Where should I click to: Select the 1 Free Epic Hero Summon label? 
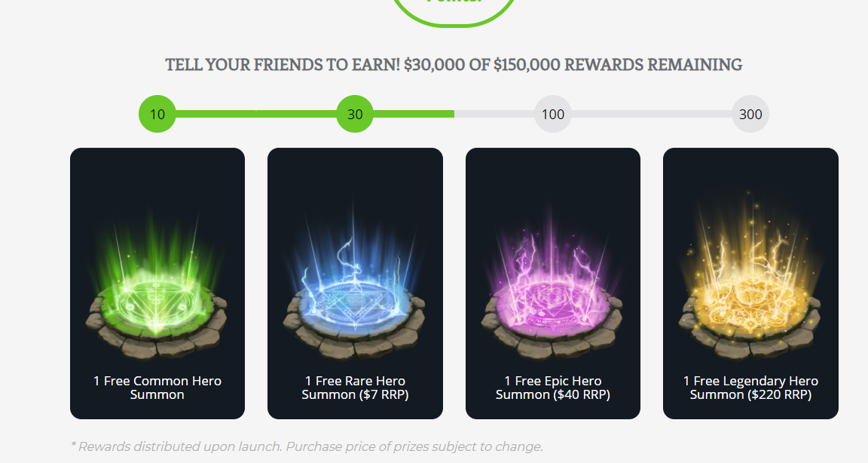552,388
